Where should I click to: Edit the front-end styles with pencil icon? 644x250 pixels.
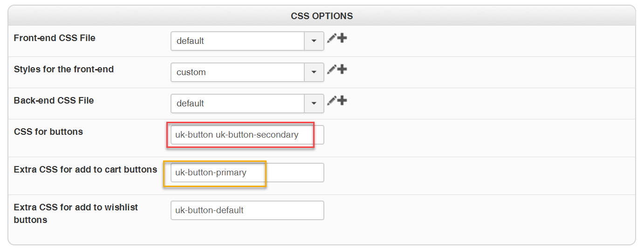tap(331, 69)
